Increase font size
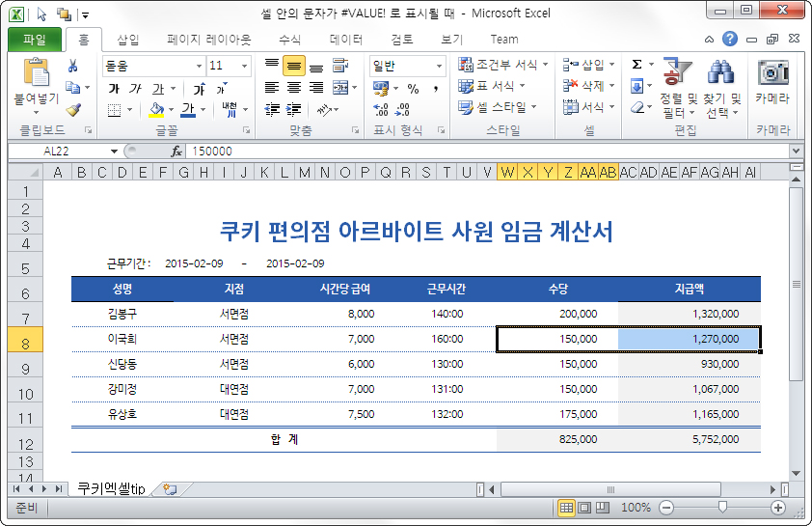812x526 pixels. click(200, 89)
